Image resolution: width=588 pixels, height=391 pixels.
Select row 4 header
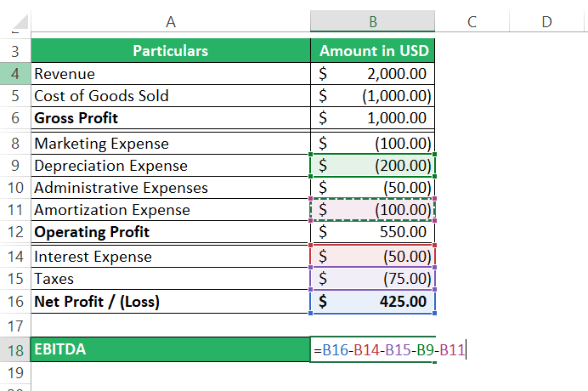pos(15,74)
